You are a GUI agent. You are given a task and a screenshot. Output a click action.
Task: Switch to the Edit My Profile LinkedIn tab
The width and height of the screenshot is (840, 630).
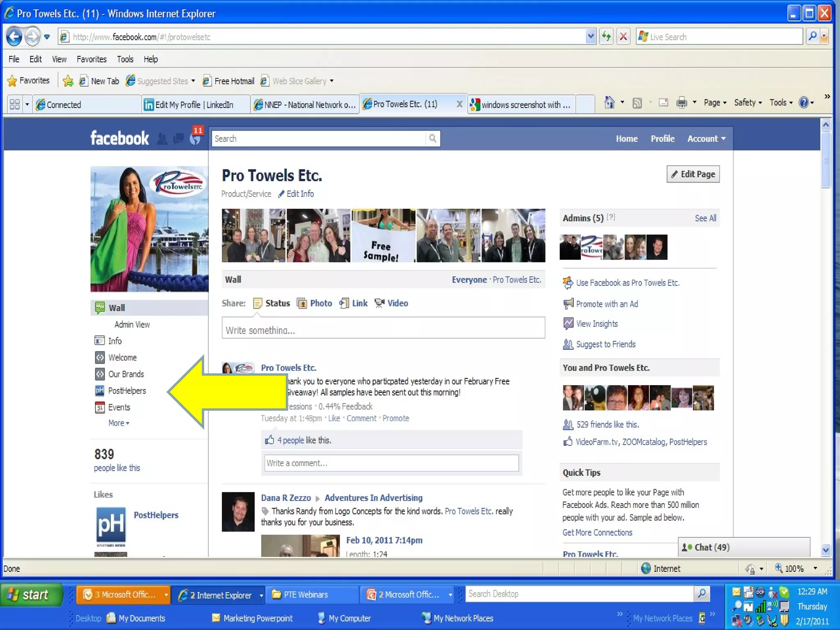pos(194,105)
